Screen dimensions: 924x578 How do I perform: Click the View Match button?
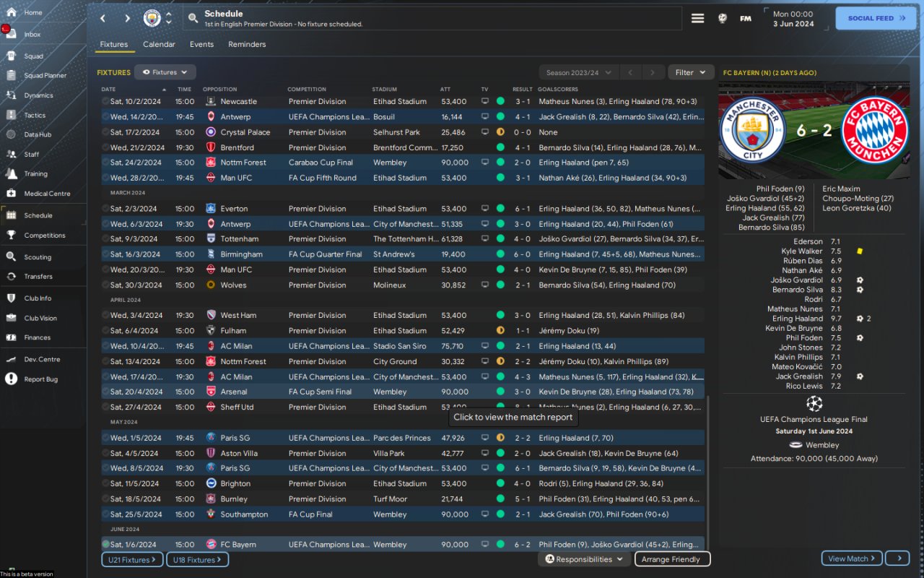pos(852,558)
